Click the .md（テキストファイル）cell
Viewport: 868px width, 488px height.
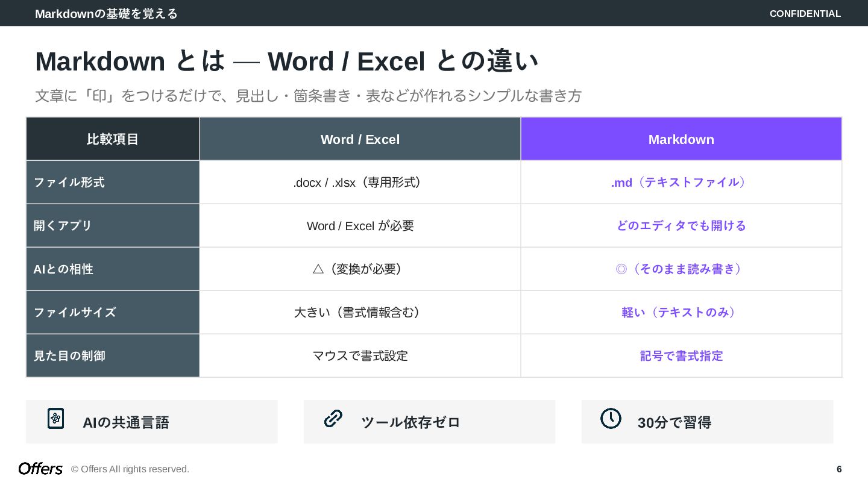click(x=681, y=182)
